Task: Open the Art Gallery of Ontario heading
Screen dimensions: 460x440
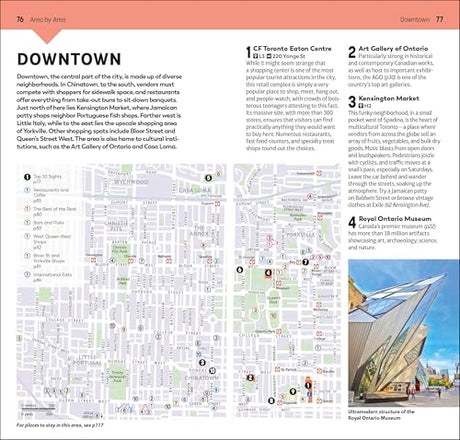Action: click(393, 49)
